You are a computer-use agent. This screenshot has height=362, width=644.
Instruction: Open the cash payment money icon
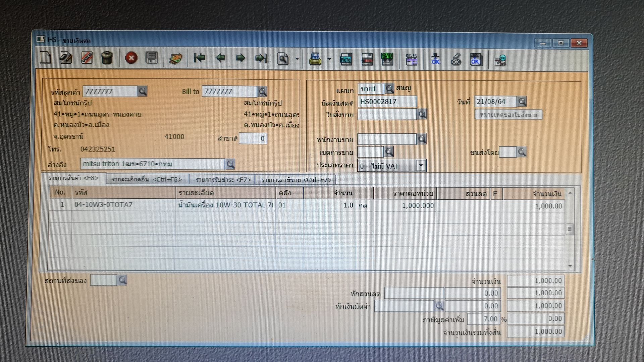(175, 58)
